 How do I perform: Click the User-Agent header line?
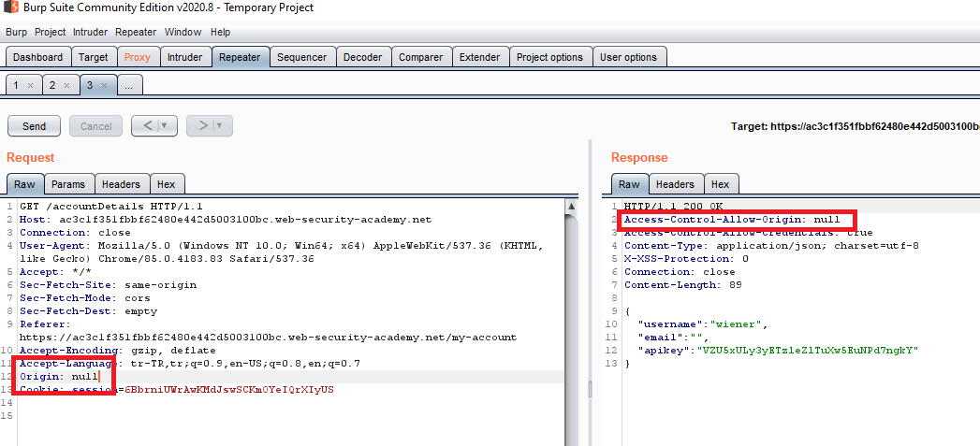(x=281, y=252)
